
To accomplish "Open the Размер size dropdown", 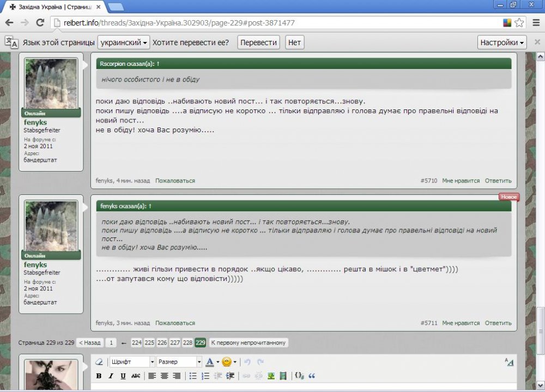I will tap(179, 362).
